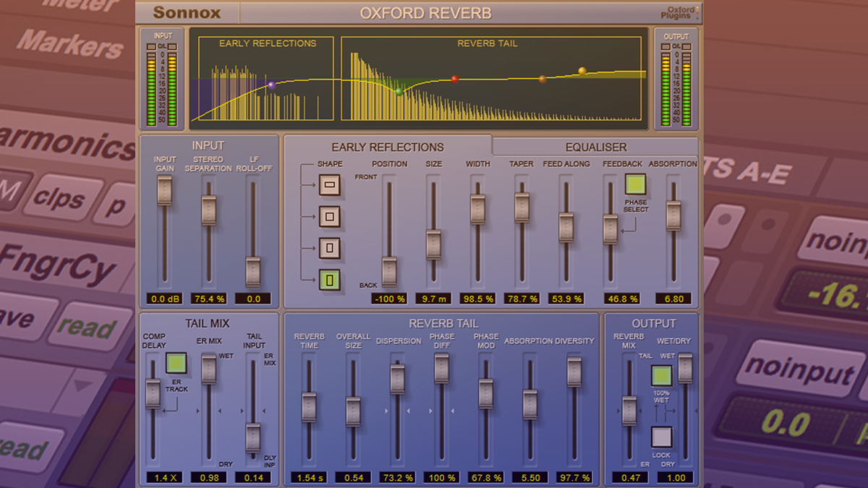Click the Input Gain value 0.0 dB
Image resolution: width=868 pixels, height=488 pixels.
click(165, 298)
